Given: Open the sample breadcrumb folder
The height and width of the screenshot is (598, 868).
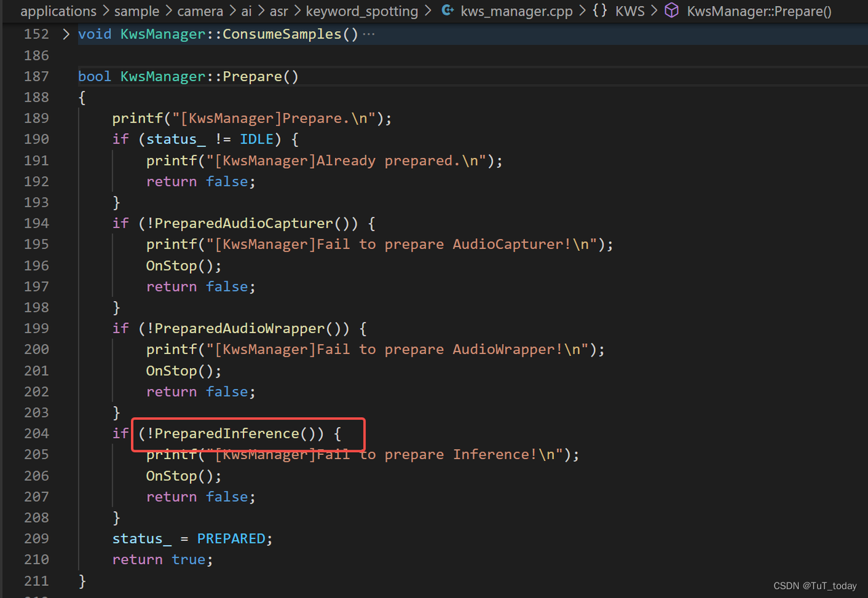Looking at the screenshot, I should pos(137,11).
